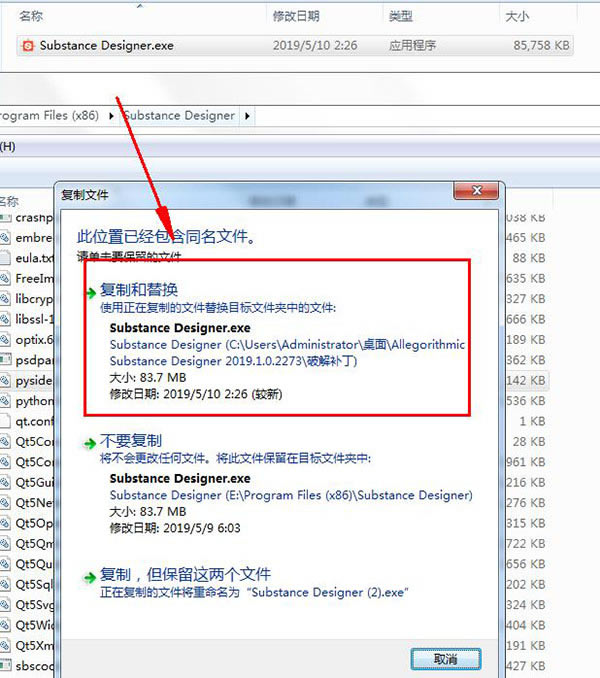The image size is (600, 678).
Task: Sort by 修改日期 column header
Action: [x=296, y=16]
